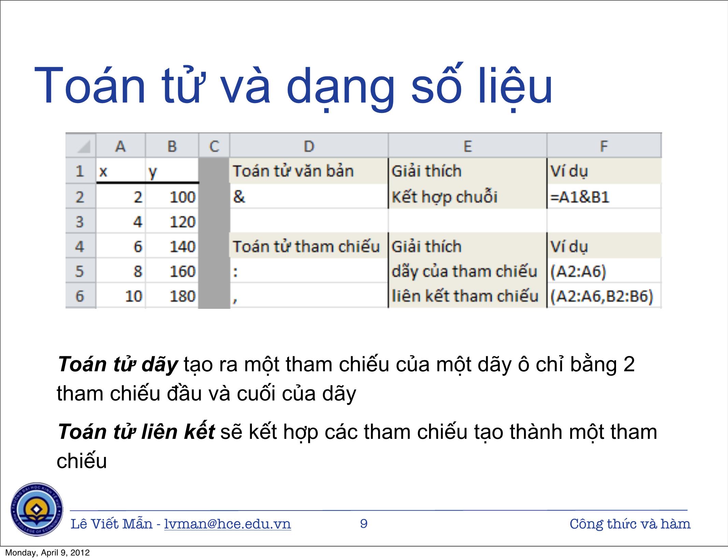Click the date 'Monday, April 9, 2012'
This screenshot has width=728, height=560.
pyautogui.click(x=47, y=553)
